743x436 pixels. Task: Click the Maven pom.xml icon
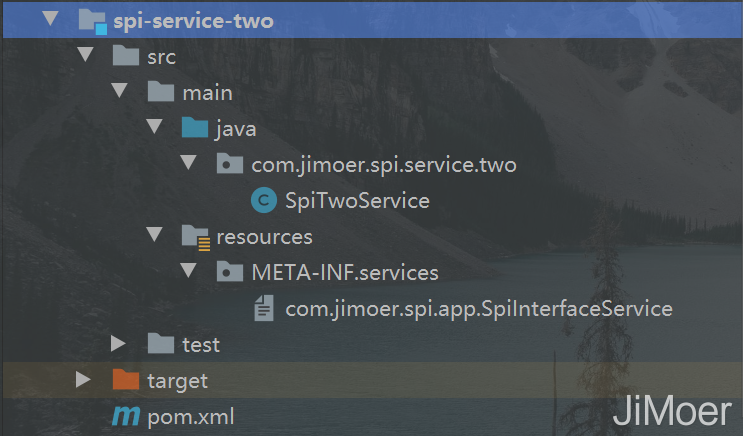tap(125, 416)
